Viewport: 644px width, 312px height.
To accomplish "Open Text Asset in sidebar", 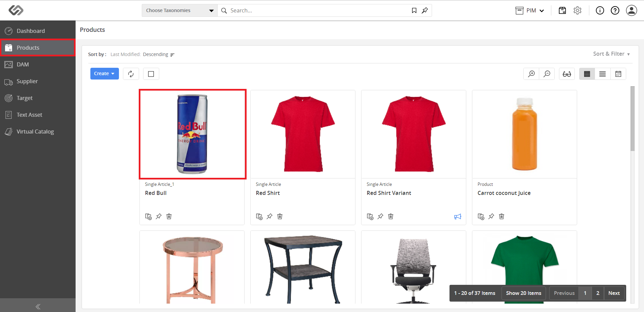I will point(38,115).
